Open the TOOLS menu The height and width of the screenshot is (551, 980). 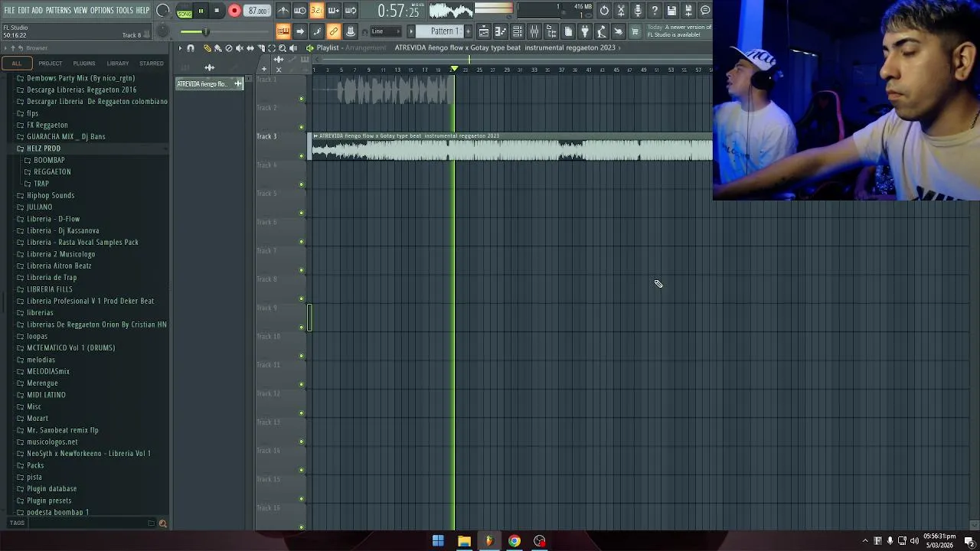point(125,10)
